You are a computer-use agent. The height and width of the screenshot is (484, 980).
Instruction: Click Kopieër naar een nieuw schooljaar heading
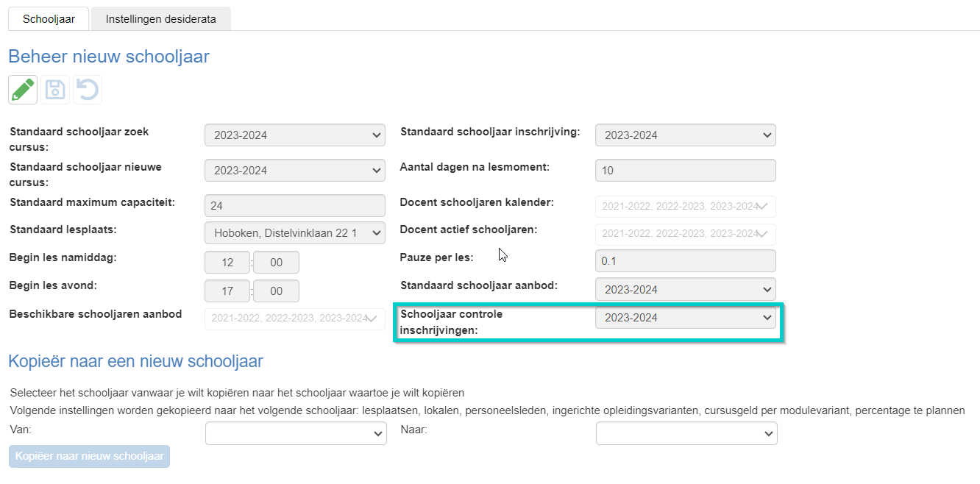[x=135, y=361]
